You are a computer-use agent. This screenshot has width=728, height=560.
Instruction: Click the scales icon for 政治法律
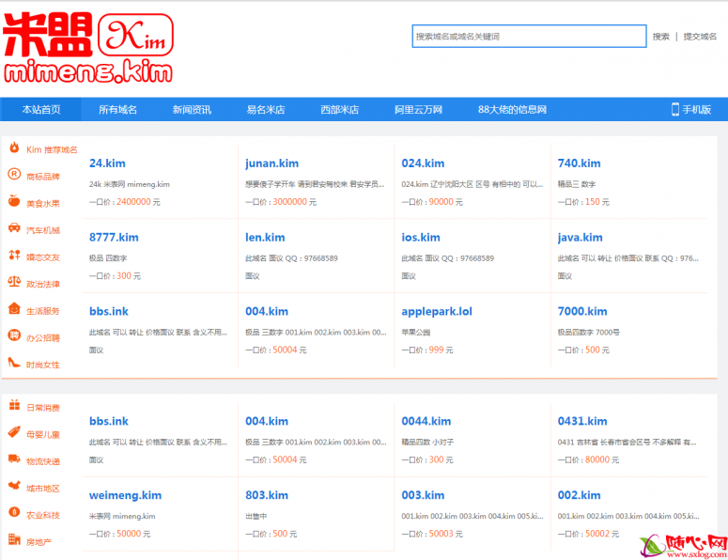14,282
